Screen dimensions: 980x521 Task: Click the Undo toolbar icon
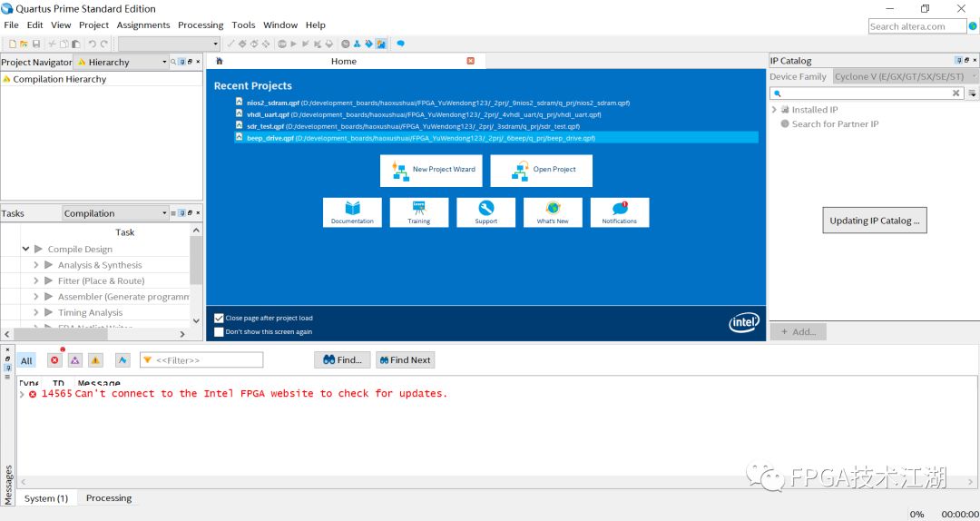click(x=92, y=44)
